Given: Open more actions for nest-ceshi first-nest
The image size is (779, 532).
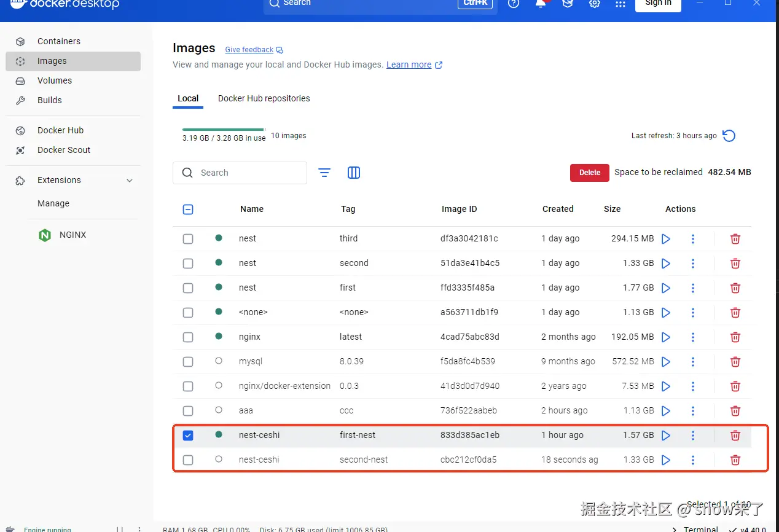Looking at the screenshot, I should pyautogui.click(x=693, y=436).
